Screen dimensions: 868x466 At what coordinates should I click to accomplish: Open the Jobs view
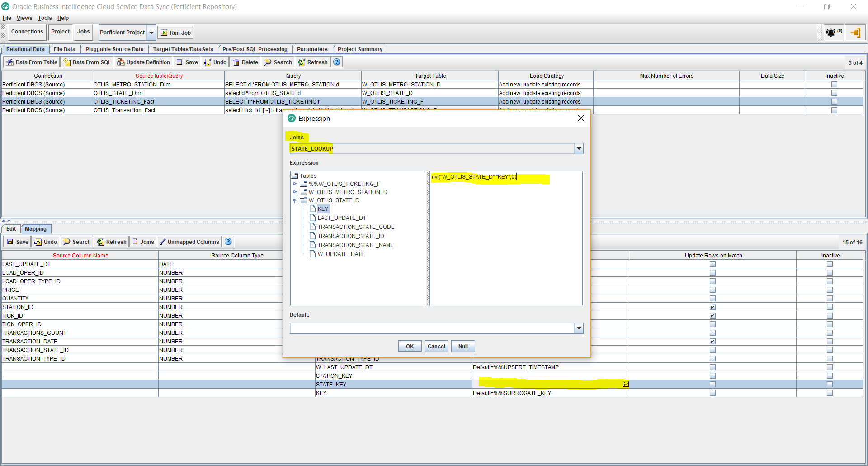pos(84,32)
